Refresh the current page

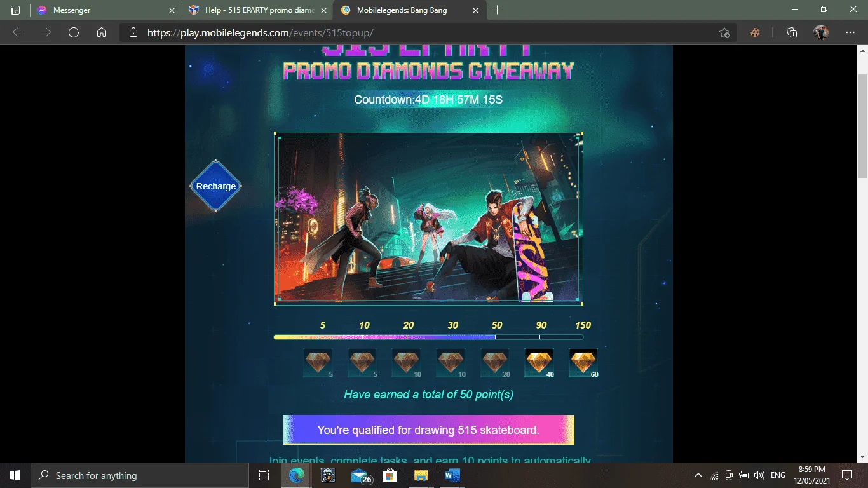pos(74,32)
